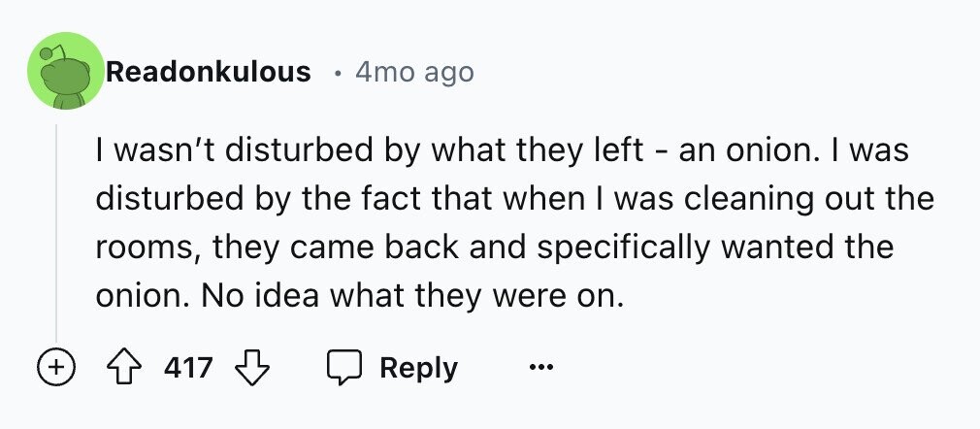Click the line starting "disturbed by the fact"
The image size is (980, 429).
[x=514, y=199]
